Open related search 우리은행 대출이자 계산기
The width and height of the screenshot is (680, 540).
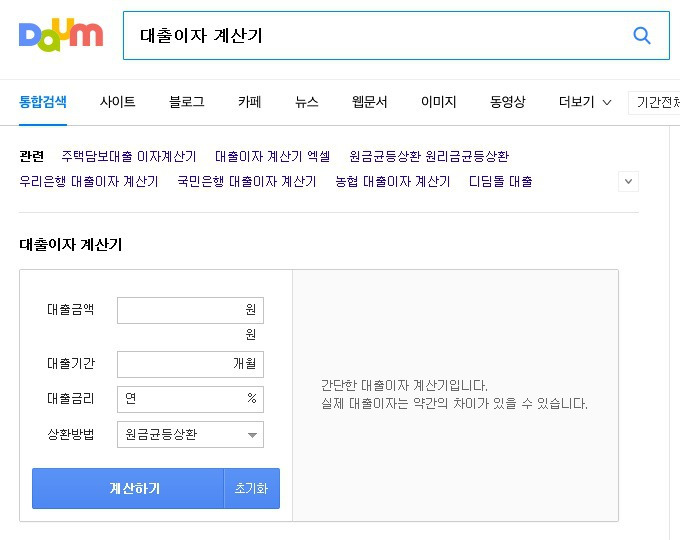(x=89, y=181)
